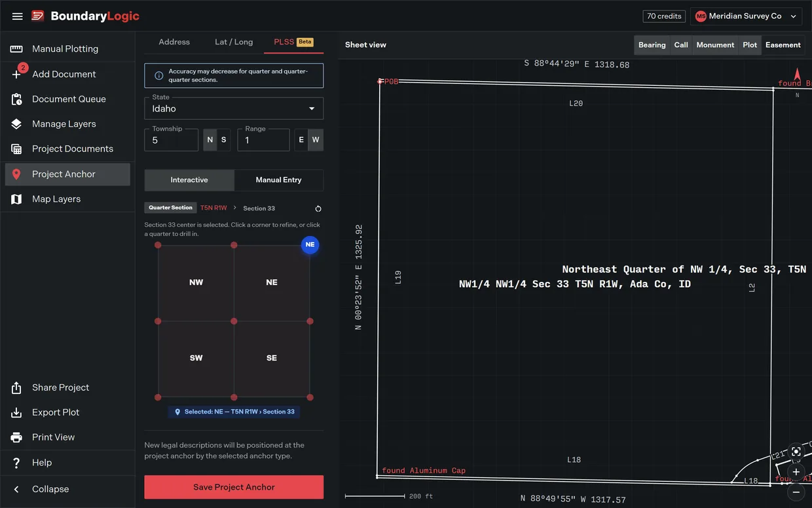812x508 pixels.
Task: Click the MS account avatar
Action: [701, 16]
